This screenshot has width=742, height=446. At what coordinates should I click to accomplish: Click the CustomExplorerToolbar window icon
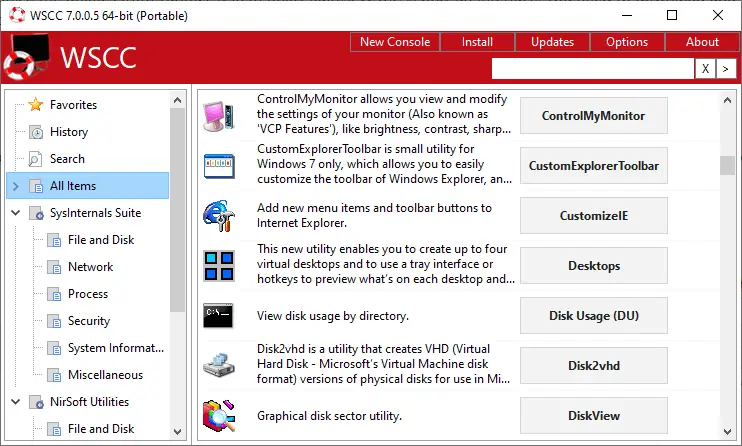point(219,166)
